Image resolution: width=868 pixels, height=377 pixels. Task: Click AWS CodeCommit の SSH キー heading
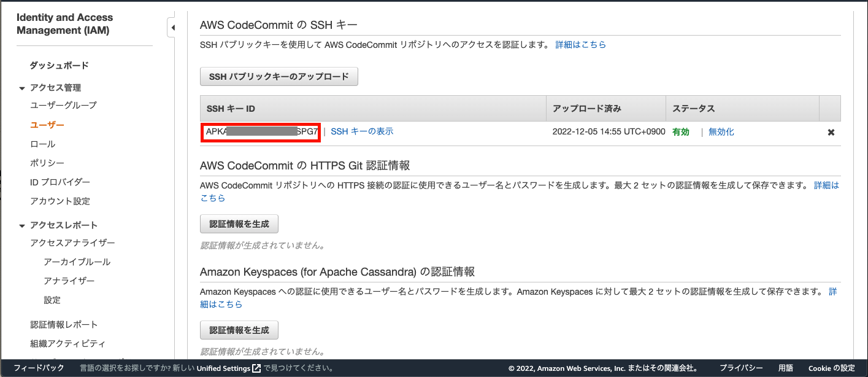[x=278, y=25]
